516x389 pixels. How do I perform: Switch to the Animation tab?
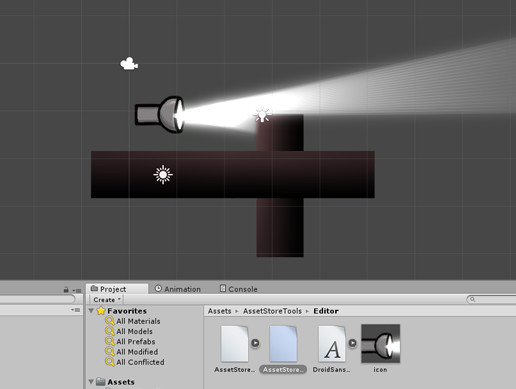pos(178,289)
